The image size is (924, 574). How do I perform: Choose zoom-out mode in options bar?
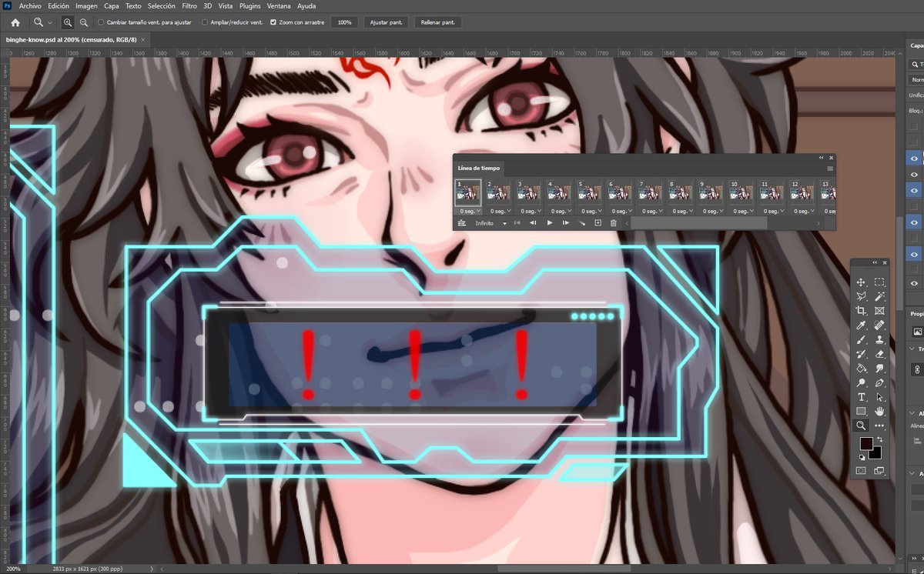(x=83, y=22)
